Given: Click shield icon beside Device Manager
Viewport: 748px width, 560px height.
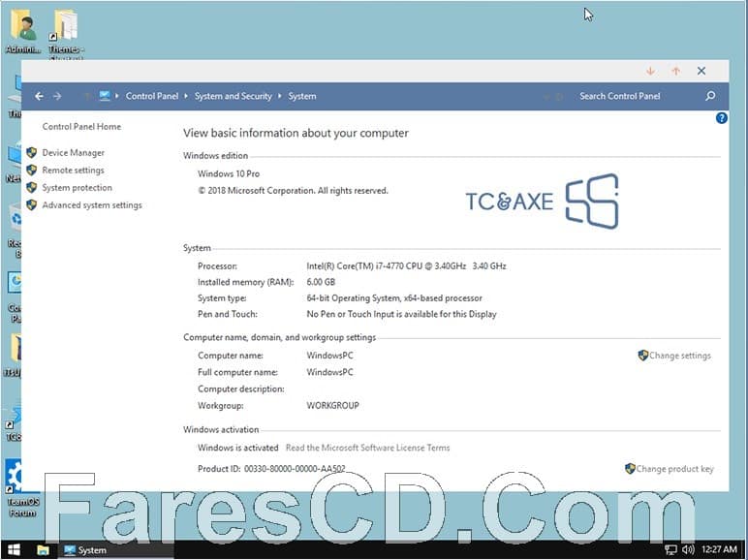Looking at the screenshot, I should coord(32,153).
